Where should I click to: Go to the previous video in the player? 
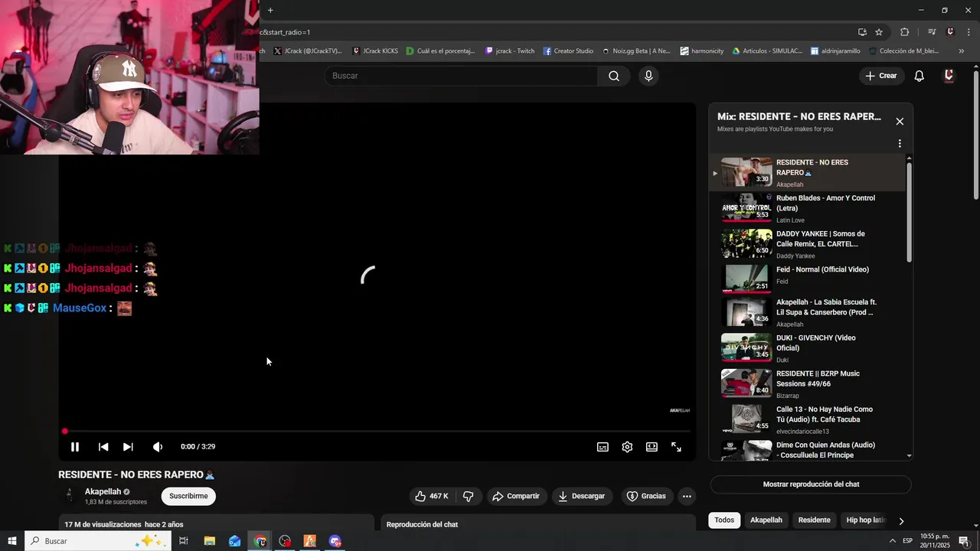tap(103, 447)
